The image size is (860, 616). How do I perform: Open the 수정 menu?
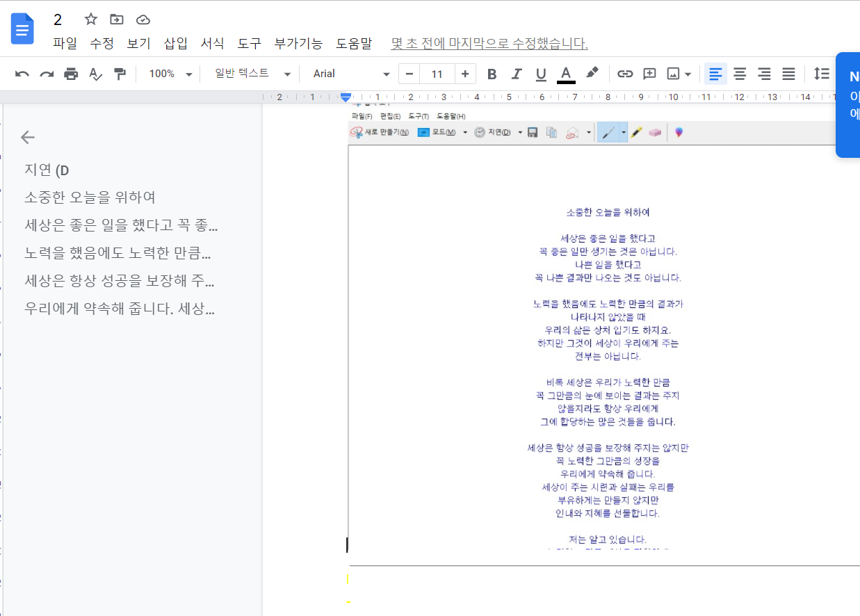[102, 43]
